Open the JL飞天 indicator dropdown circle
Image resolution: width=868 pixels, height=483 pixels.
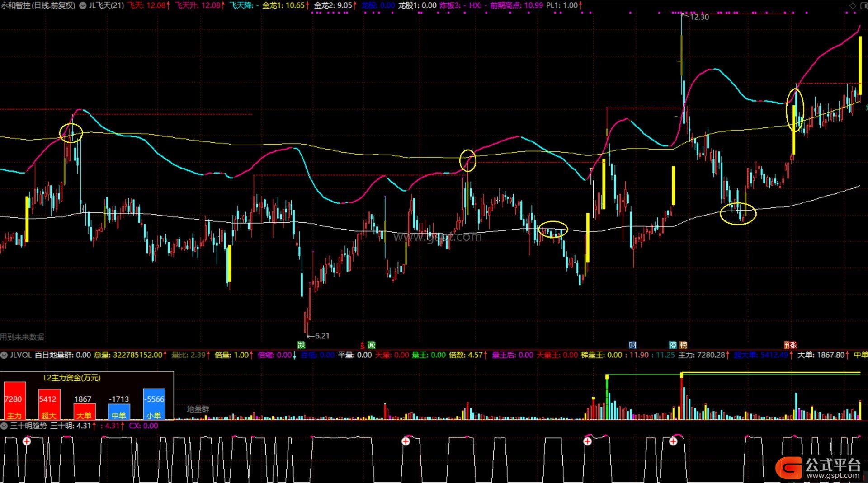[83, 5]
